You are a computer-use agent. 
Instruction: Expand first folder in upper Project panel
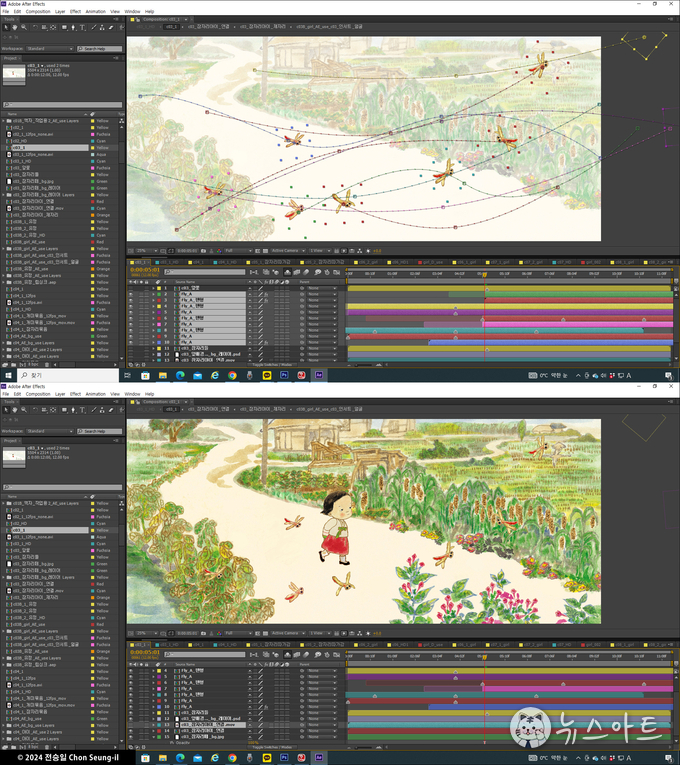[3, 121]
